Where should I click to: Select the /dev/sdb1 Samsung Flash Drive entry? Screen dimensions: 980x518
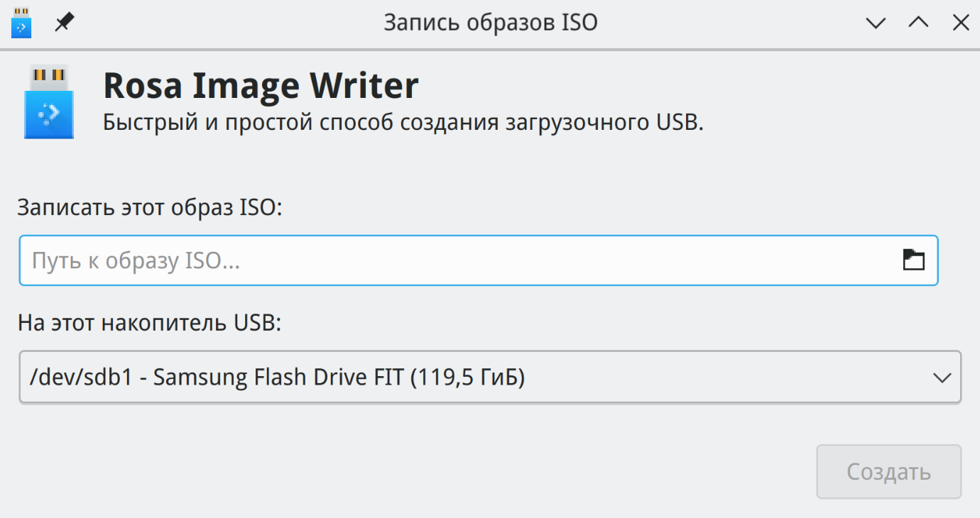(277, 378)
